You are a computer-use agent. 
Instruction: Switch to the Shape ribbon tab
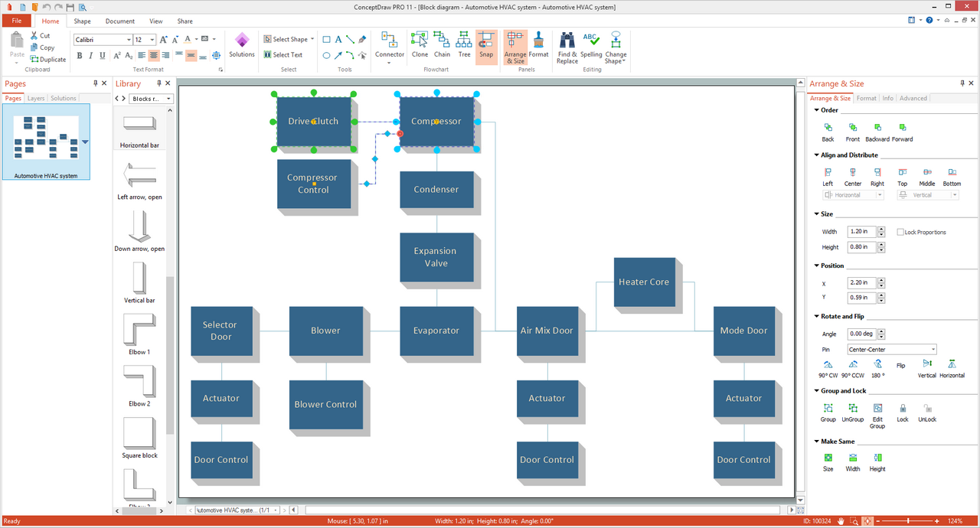(82, 21)
